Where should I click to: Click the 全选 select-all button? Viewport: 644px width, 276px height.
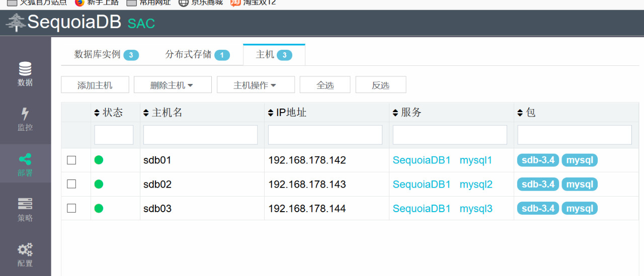coord(325,85)
